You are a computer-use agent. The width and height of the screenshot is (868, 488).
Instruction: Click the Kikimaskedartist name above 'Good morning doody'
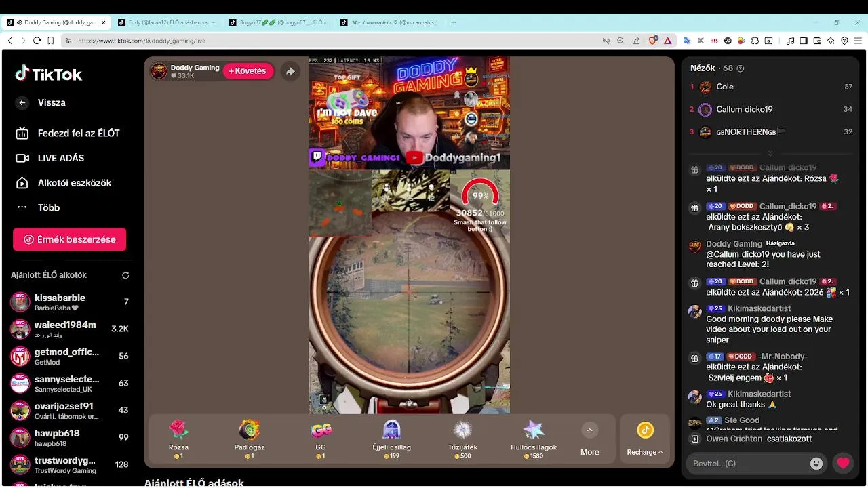[759, 308]
